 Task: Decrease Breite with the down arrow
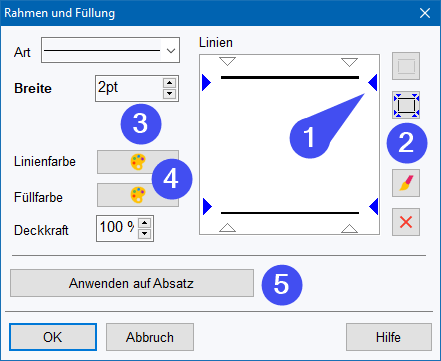click(169, 94)
